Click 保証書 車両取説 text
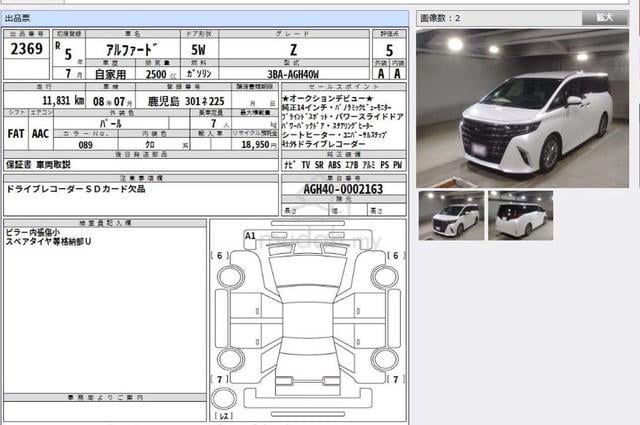This screenshot has width=640, height=425. click(38, 165)
